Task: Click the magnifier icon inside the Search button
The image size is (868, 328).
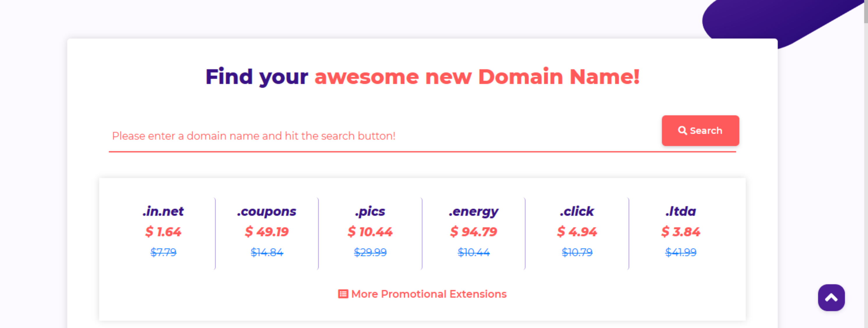Action: (x=683, y=131)
